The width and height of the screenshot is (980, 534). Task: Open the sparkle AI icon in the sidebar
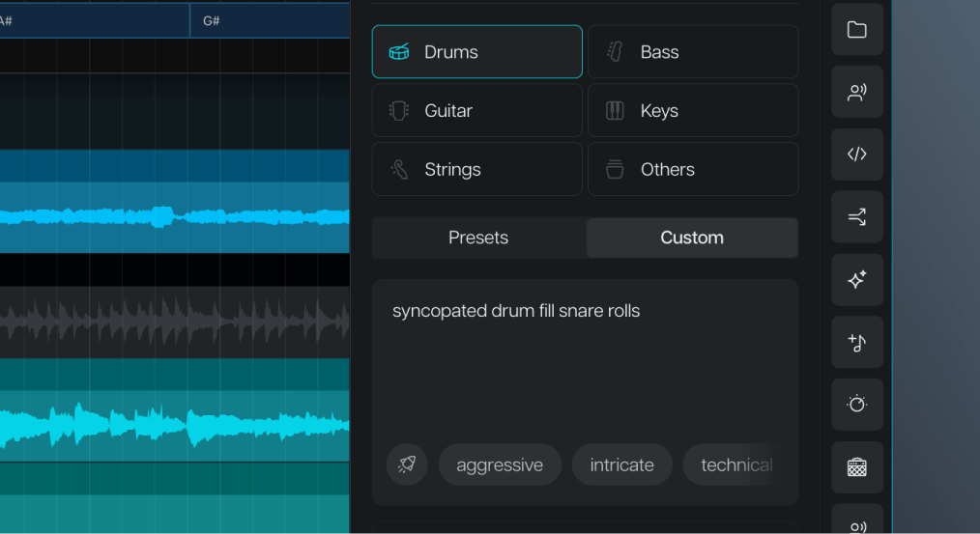pos(857,279)
